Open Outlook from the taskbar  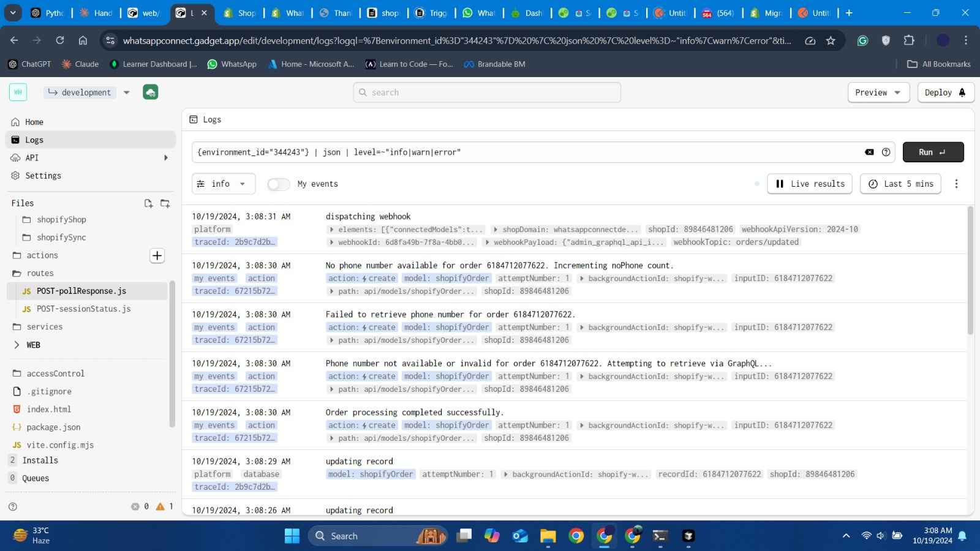click(x=520, y=536)
